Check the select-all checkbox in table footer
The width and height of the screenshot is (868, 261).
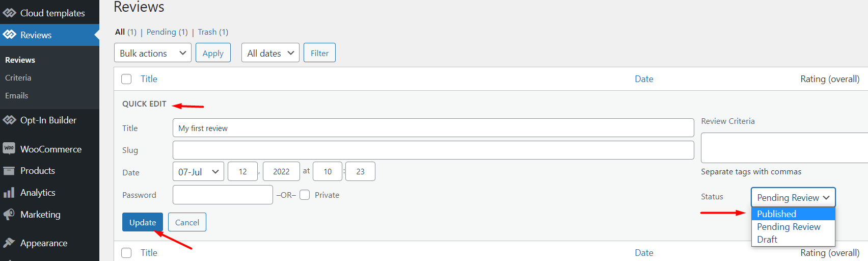coord(126,253)
